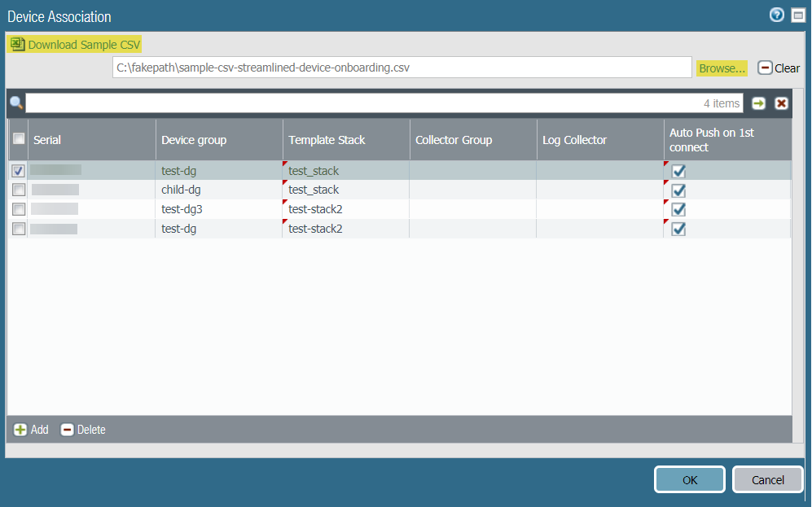Sort by the Device group column header
812x507 pixels.
click(x=219, y=140)
